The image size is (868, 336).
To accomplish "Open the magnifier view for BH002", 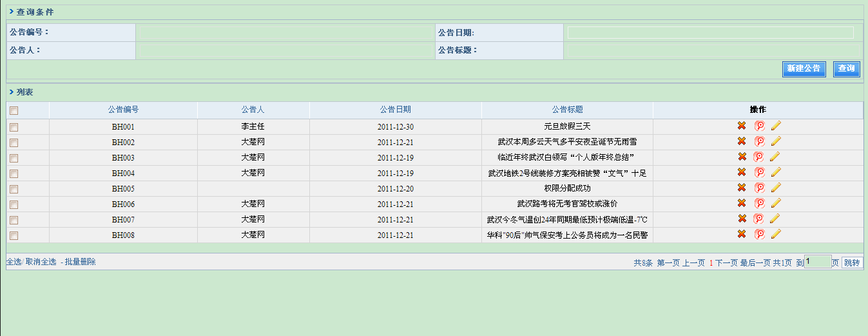I will (760, 141).
